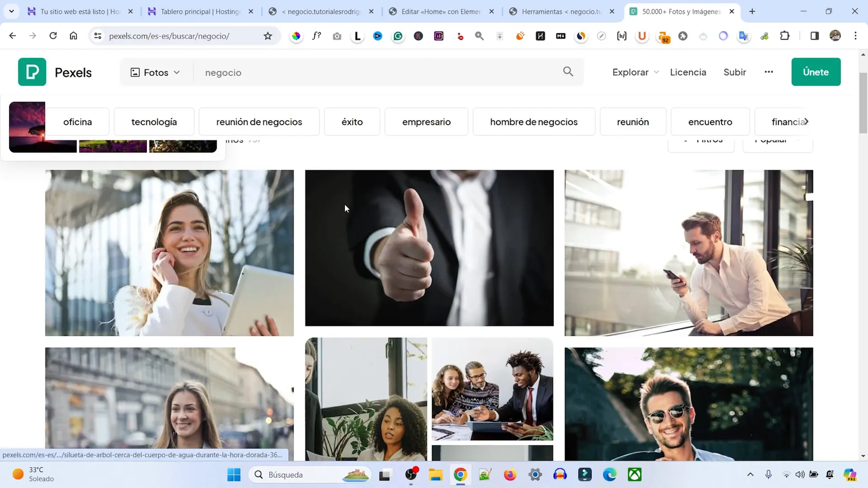Bookmark this page with the star icon
Screen dimensions: 868x488
[267, 36]
